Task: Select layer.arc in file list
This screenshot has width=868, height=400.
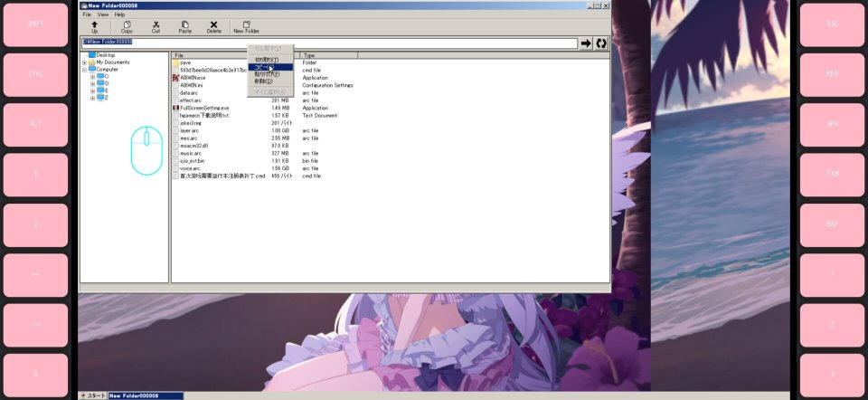Action: tap(189, 130)
